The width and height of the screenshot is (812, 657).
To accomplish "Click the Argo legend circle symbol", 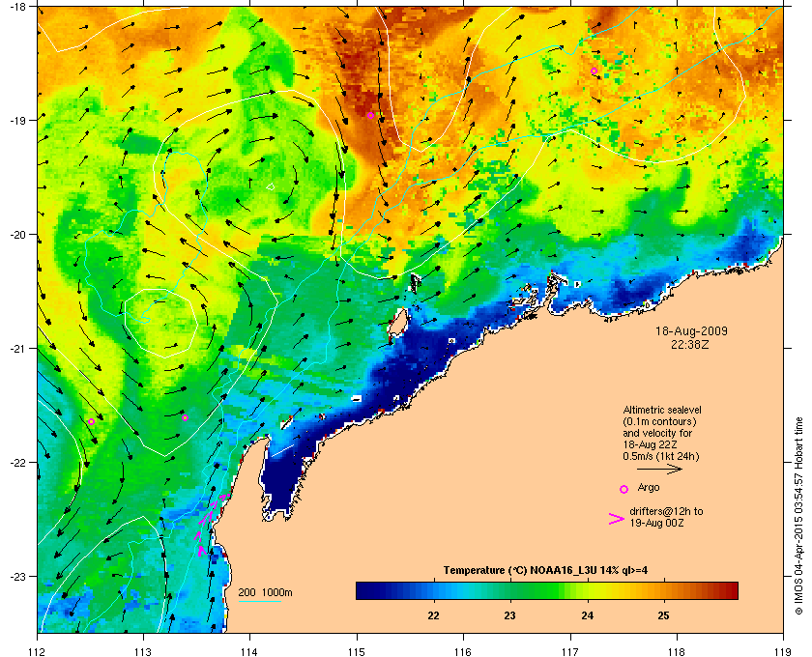I will tap(624, 489).
